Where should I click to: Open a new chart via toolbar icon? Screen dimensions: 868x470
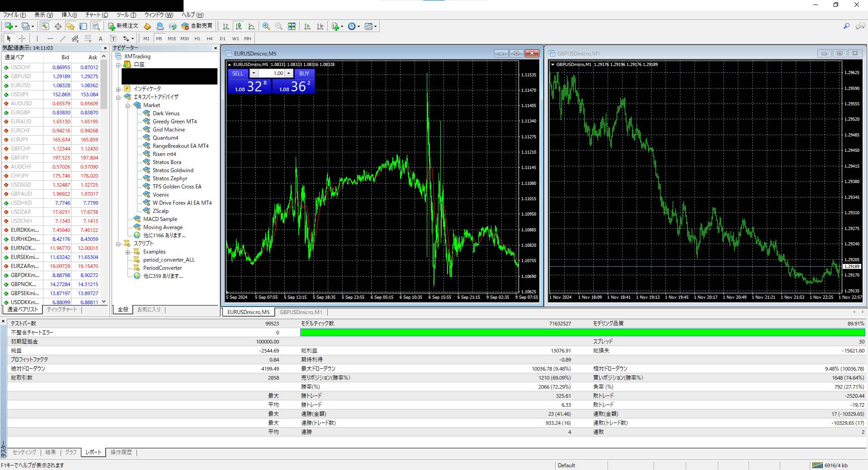[x=9, y=26]
